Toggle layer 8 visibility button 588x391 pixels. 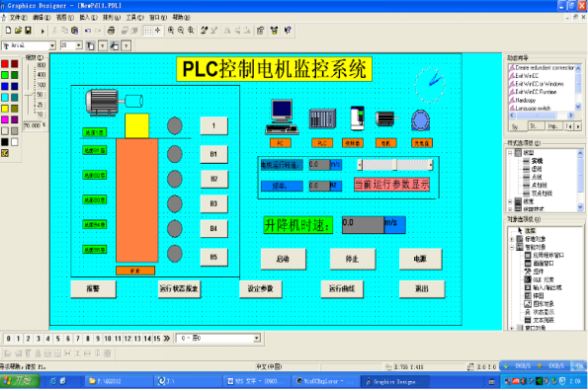(x=88, y=339)
